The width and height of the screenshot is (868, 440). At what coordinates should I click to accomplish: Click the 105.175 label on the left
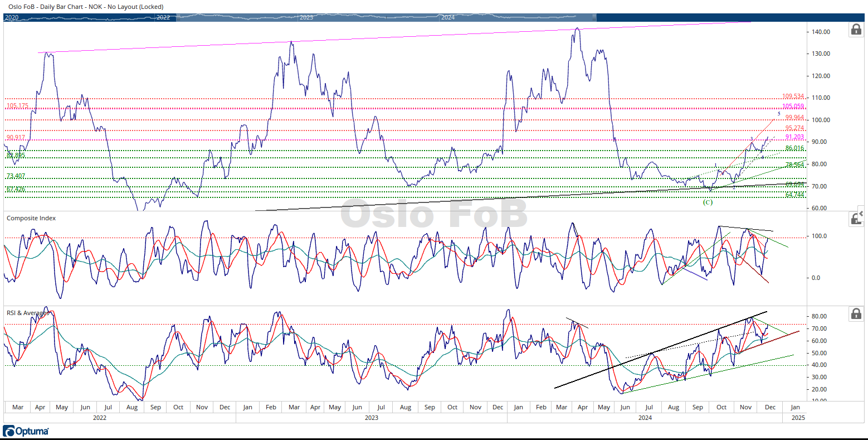tap(17, 106)
